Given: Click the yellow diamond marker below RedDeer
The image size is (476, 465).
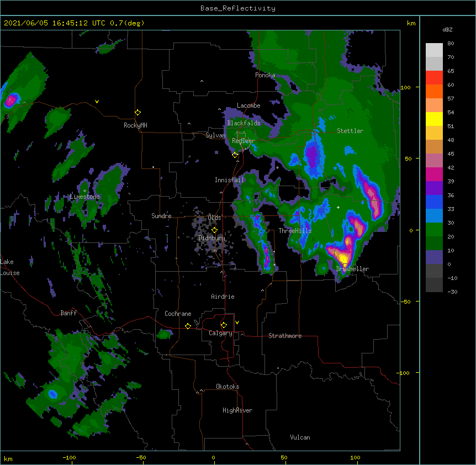Looking at the screenshot, I should (x=235, y=155).
